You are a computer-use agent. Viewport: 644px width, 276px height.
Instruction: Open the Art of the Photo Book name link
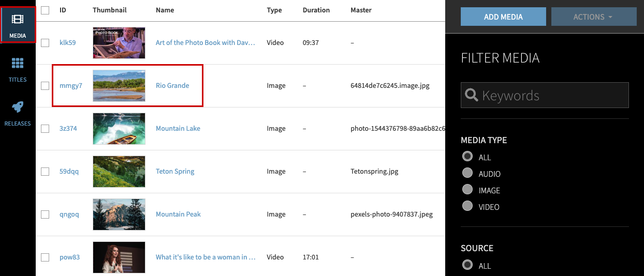coord(206,42)
